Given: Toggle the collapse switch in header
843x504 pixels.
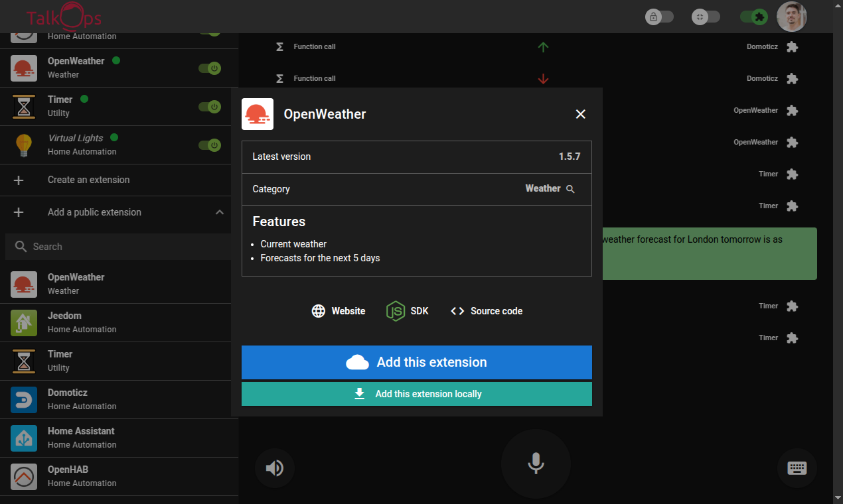Looking at the screenshot, I should point(706,17).
